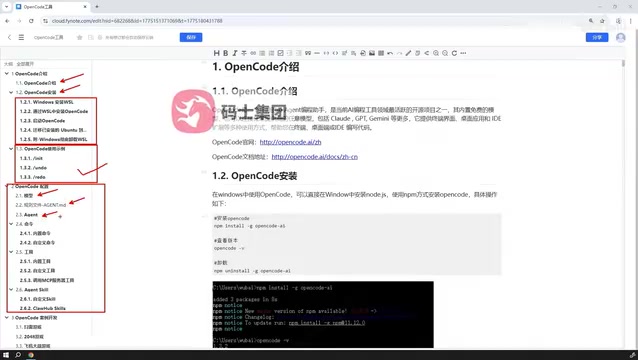Open the opencode.ai/docs/zh-cn docs link

pos(315,157)
